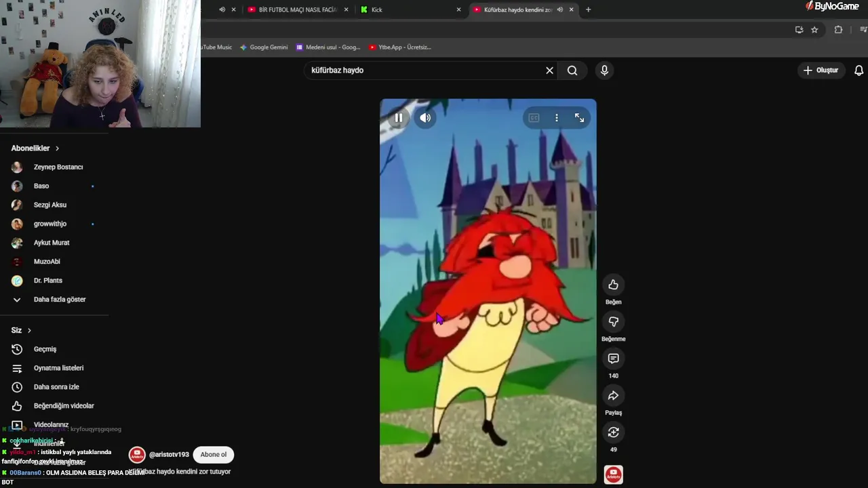The image size is (868, 488).
Task: Click the Geçmiş clock-arrow icon
Action: click(x=17, y=350)
